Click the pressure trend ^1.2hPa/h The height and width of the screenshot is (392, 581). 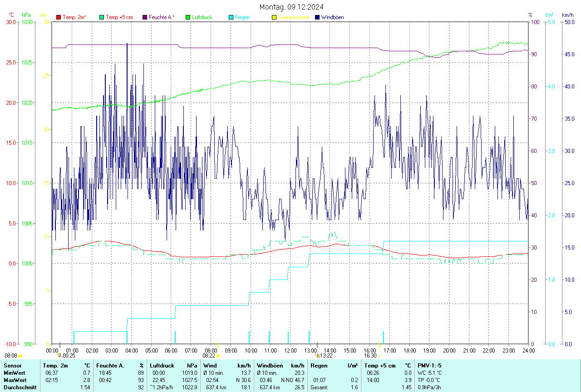click(162, 387)
